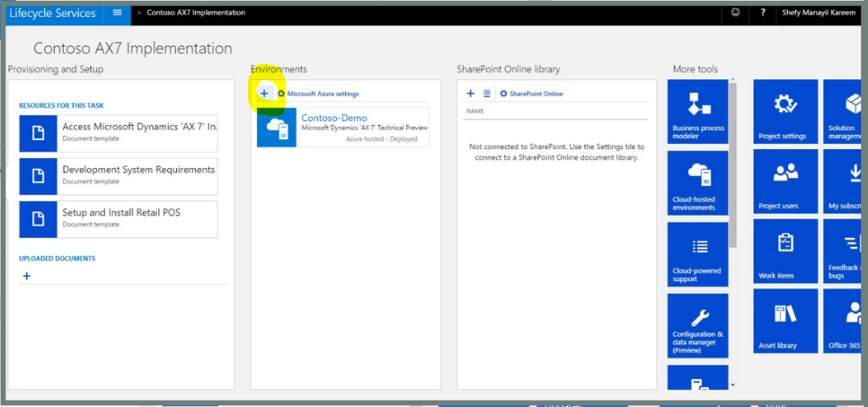Open Shefy Manayil Kareem user menu
The image size is (868, 407).
817,13
